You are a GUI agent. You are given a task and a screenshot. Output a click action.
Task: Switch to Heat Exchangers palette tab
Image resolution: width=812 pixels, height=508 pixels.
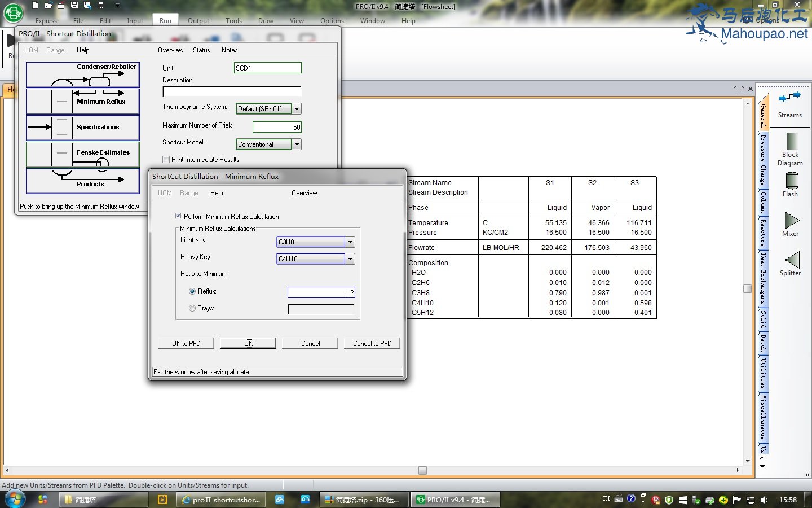(x=763, y=279)
